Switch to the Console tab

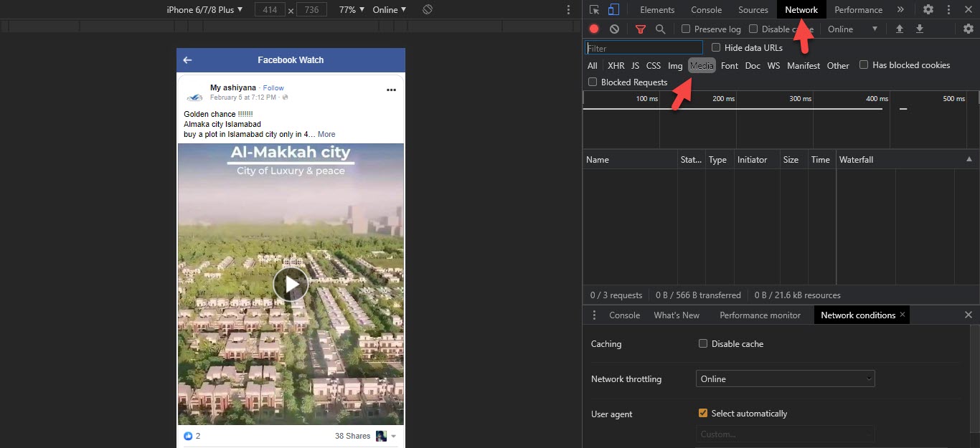pyautogui.click(x=706, y=10)
